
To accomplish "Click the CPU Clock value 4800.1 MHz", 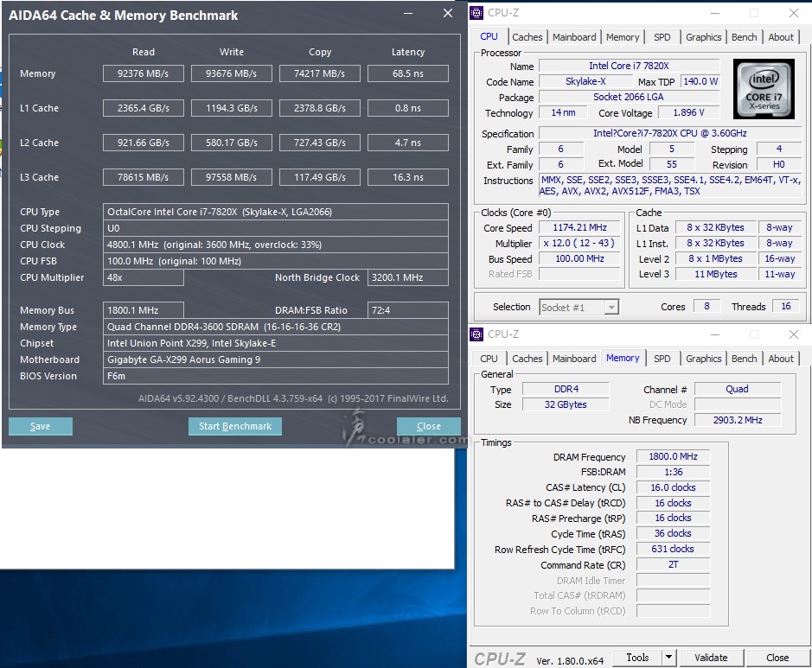I will pyautogui.click(x=276, y=245).
